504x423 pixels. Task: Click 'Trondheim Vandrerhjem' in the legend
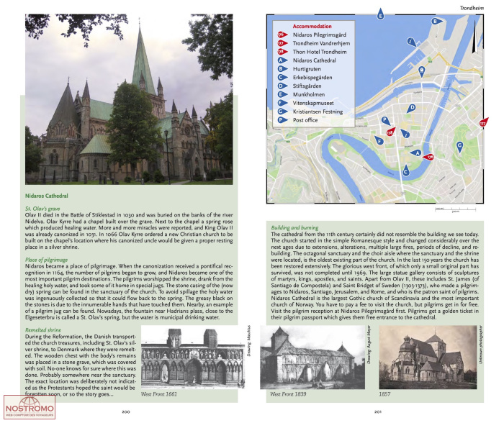(321, 43)
